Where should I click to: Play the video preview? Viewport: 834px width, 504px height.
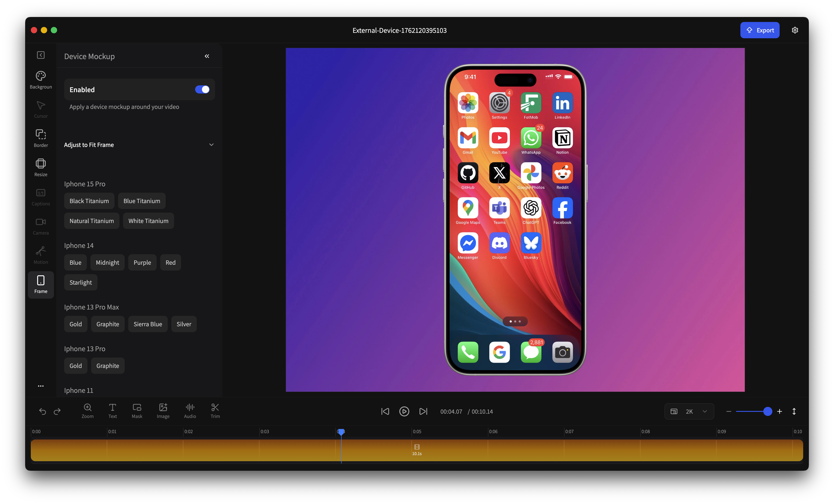click(404, 411)
